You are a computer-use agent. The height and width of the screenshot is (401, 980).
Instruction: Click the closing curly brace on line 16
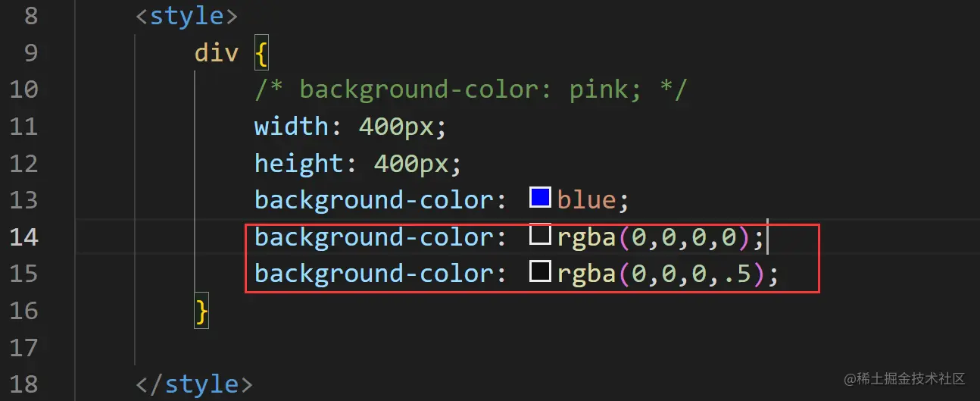[201, 310]
